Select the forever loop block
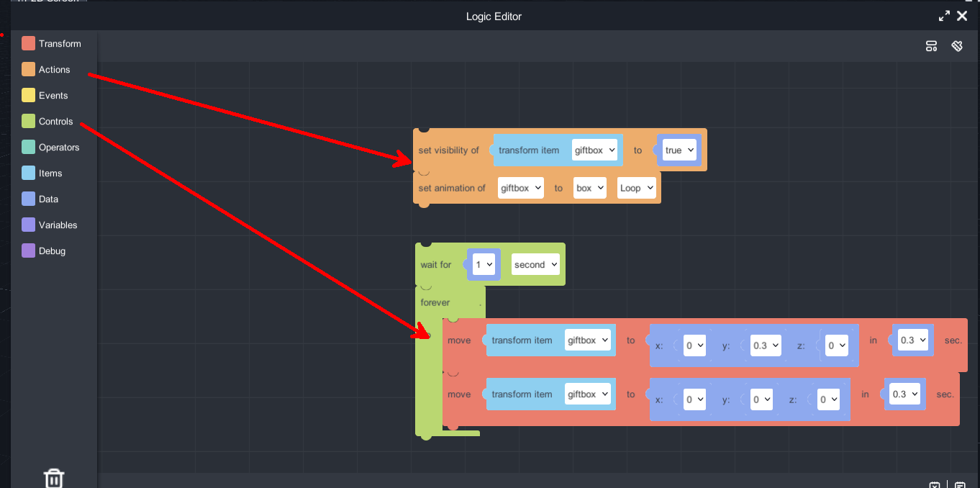Viewport: 980px width, 488px height. coord(435,303)
